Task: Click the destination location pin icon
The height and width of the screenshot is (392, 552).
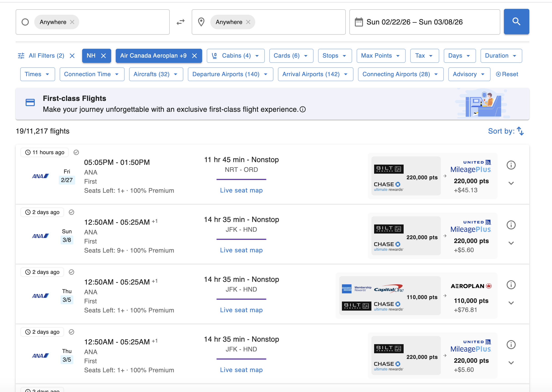Action: [x=201, y=22]
